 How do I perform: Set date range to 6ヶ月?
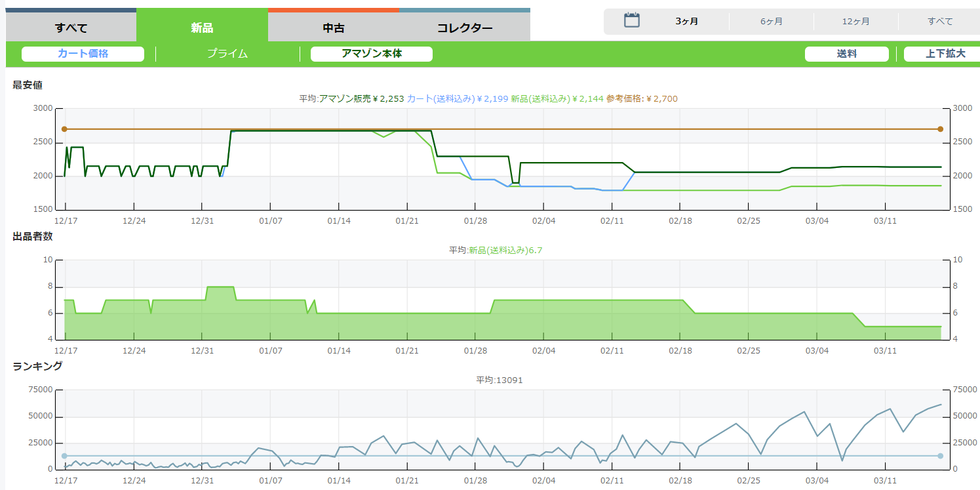(771, 22)
